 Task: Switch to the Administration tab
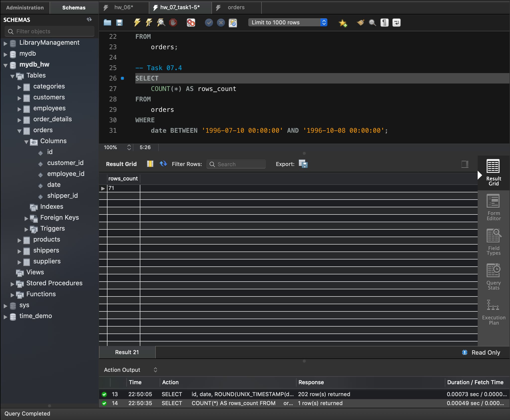[x=25, y=8]
